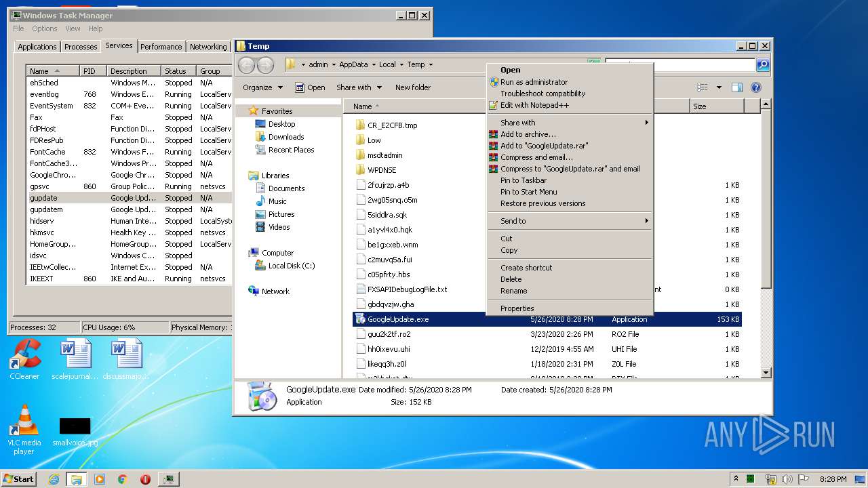The height and width of the screenshot is (488, 868).
Task: Open Internet Explorer from the taskbar
Action: point(54,479)
